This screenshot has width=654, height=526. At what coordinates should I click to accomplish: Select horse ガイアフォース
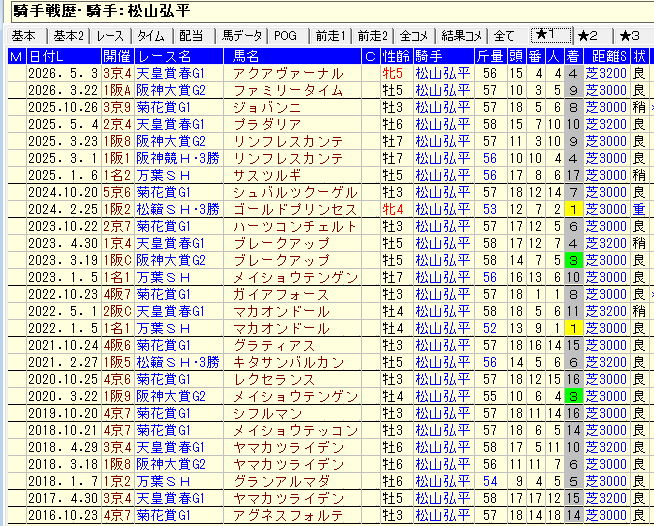click(x=281, y=294)
